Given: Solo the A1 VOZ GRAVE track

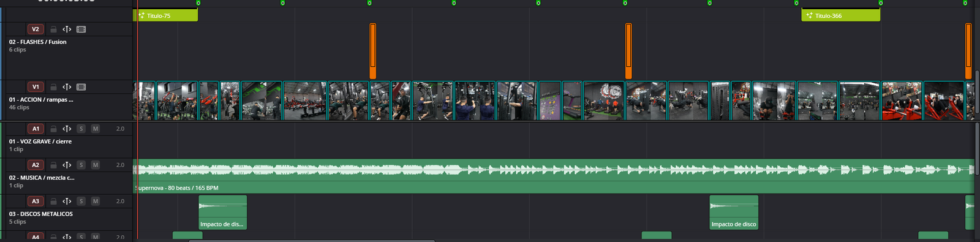Looking at the screenshot, I should (81, 129).
